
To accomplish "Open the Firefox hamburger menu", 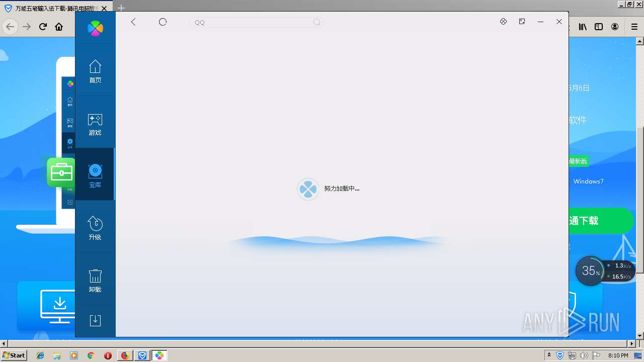I will [634, 27].
